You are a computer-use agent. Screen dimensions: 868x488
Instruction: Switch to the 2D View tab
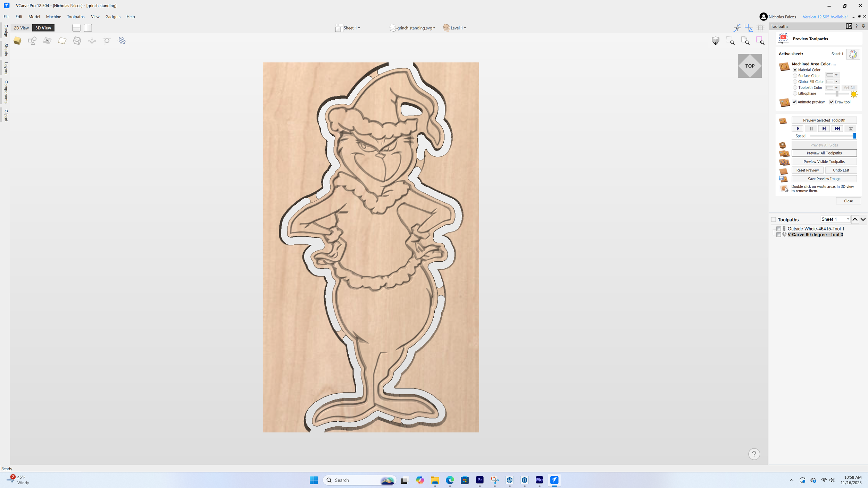click(x=21, y=28)
